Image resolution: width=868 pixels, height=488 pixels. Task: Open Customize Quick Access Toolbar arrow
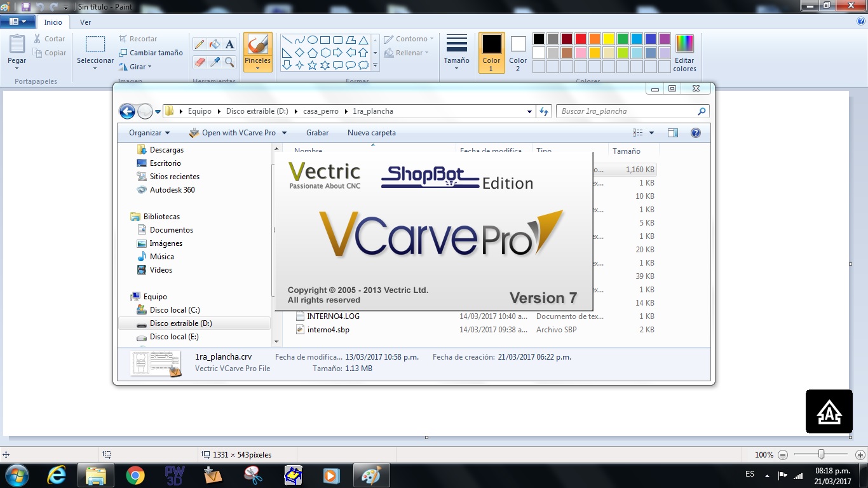66,7
